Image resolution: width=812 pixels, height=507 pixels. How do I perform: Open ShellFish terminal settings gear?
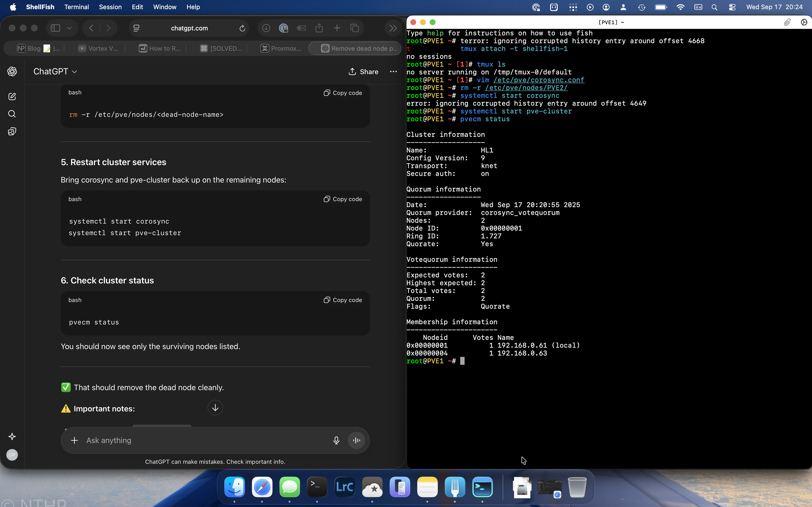(x=804, y=22)
